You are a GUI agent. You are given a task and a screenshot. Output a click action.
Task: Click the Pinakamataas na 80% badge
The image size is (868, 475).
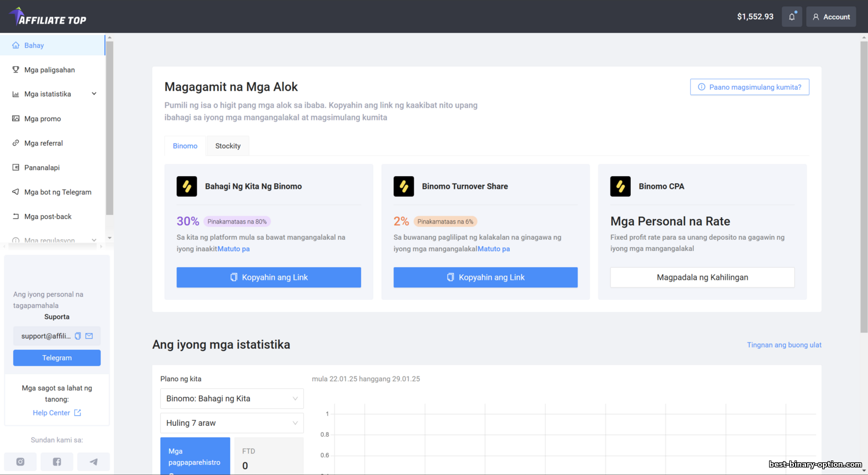tap(237, 221)
